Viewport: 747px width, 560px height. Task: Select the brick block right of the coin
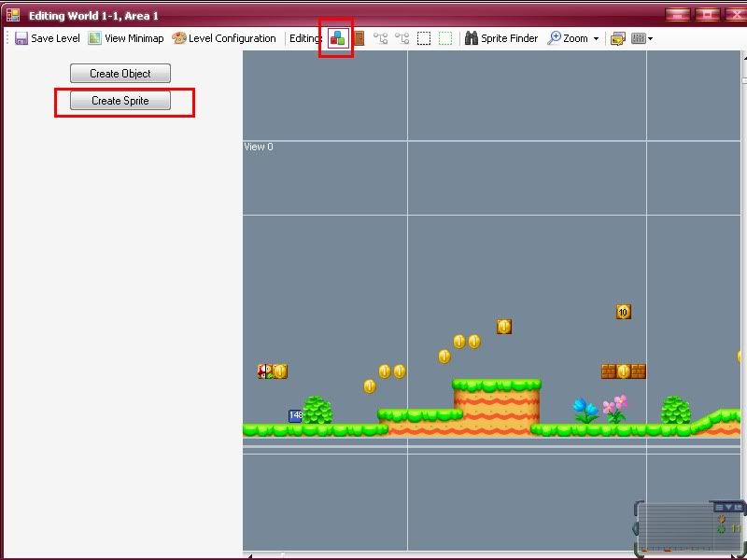click(x=639, y=371)
